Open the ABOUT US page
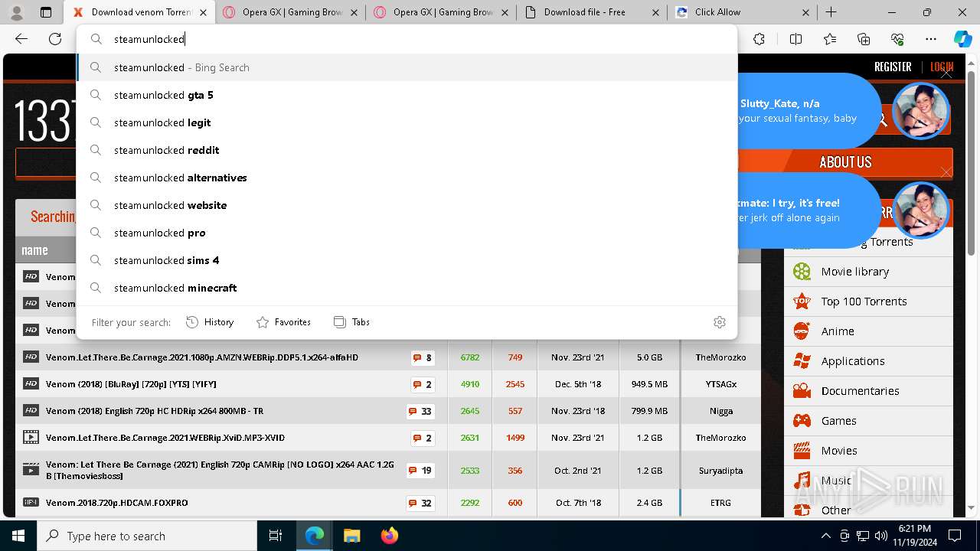This screenshot has height=551, width=980. [845, 161]
